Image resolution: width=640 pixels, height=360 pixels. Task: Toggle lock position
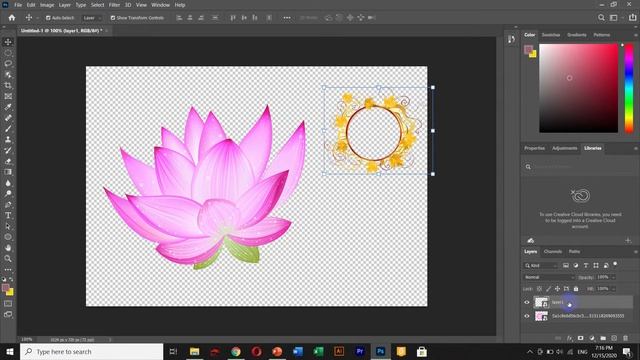(x=557, y=289)
